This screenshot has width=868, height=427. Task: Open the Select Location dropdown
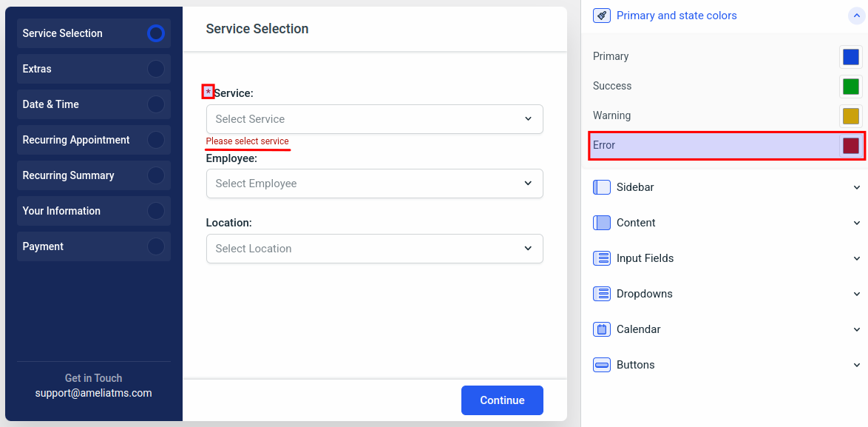[375, 249]
